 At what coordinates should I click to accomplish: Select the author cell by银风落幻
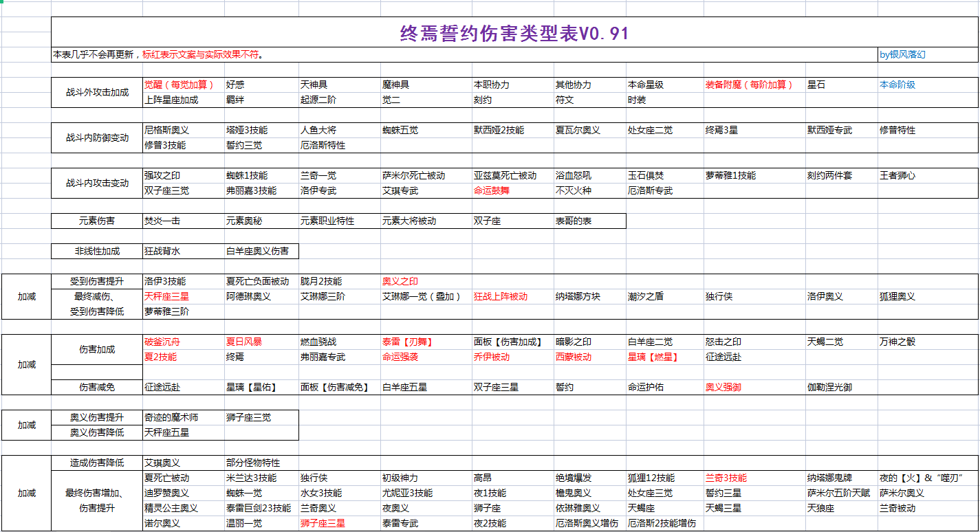click(x=928, y=55)
